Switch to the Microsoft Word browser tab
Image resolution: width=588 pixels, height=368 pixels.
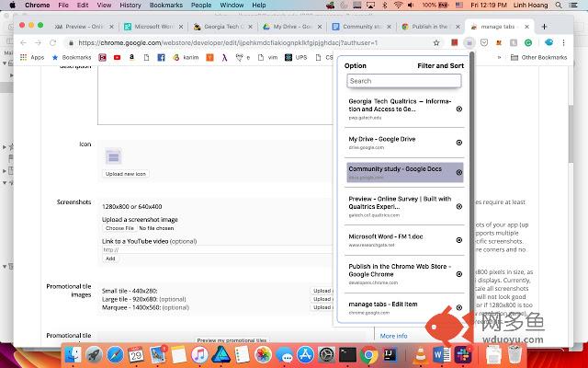pyautogui.click(x=153, y=27)
